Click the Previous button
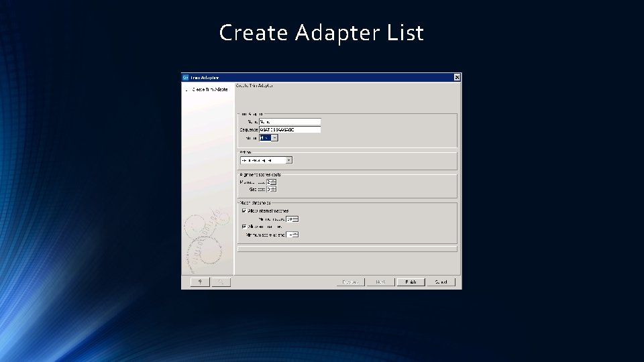The width and height of the screenshot is (644, 362). [x=350, y=282]
